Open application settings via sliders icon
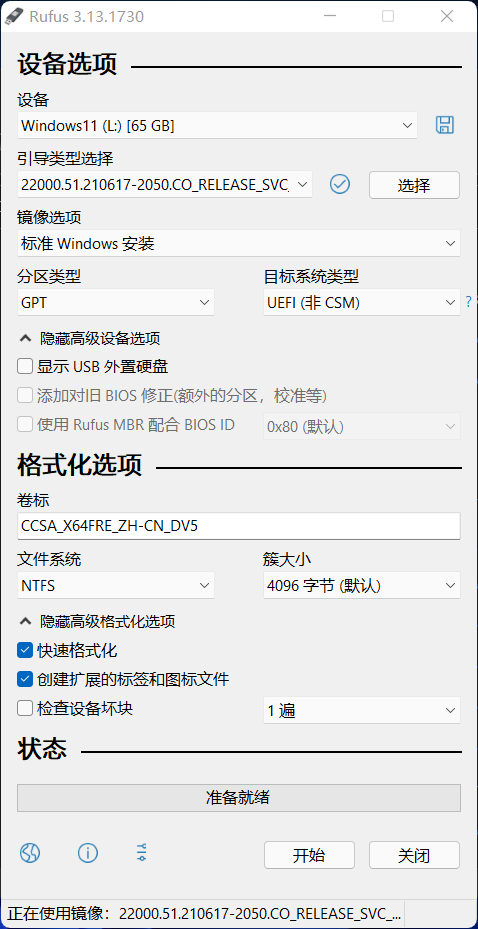This screenshot has width=478, height=929. pyautogui.click(x=142, y=853)
